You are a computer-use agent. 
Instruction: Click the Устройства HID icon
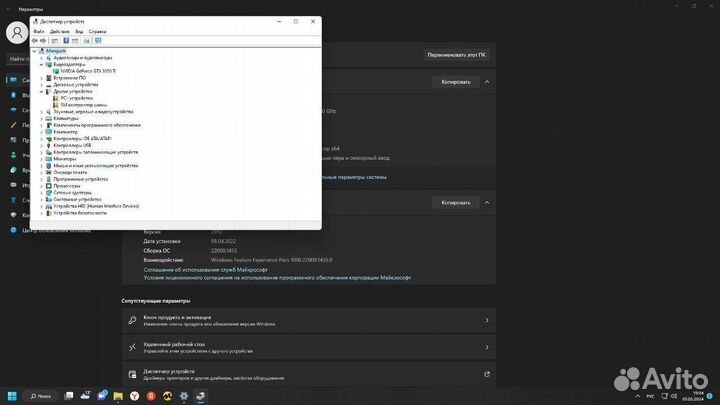click(49, 206)
